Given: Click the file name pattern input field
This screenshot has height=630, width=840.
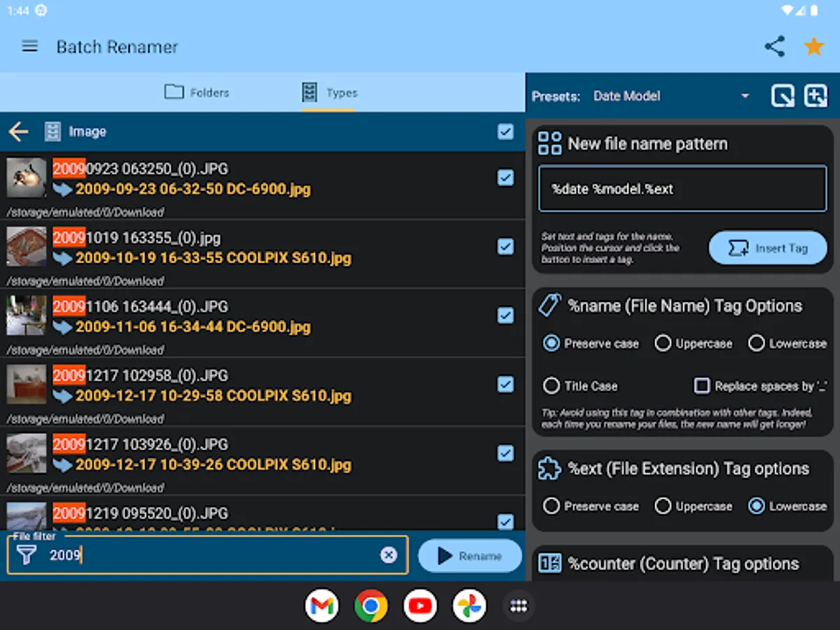Looking at the screenshot, I should coord(682,188).
